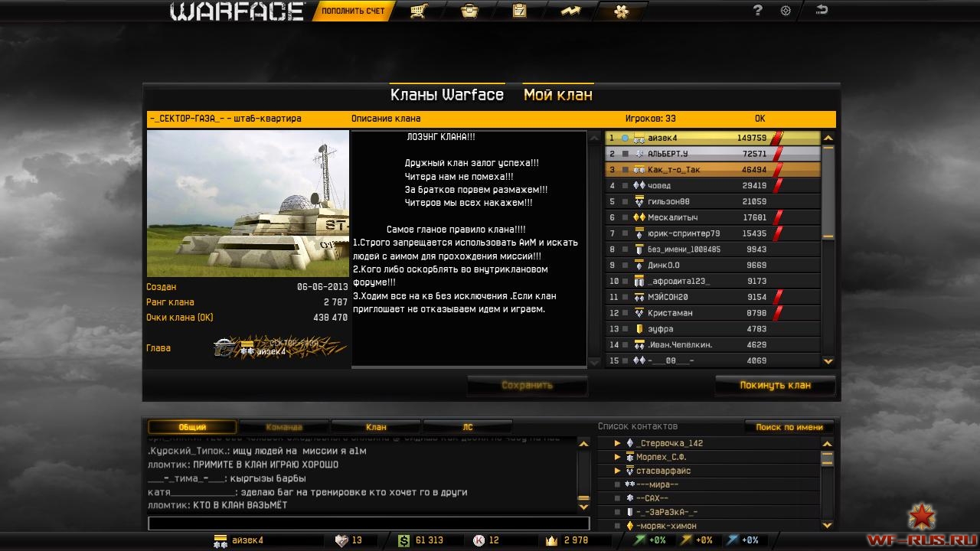980x551 pixels.
Task: Click down arrow of member list scrollbar
Action: (x=828, y=361)
